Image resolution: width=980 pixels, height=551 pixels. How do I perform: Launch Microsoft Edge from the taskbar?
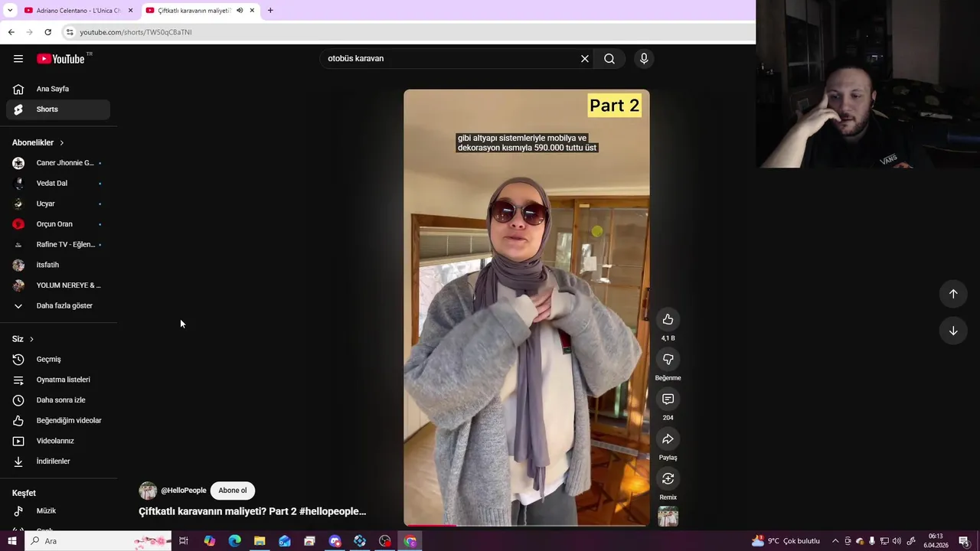234,541
